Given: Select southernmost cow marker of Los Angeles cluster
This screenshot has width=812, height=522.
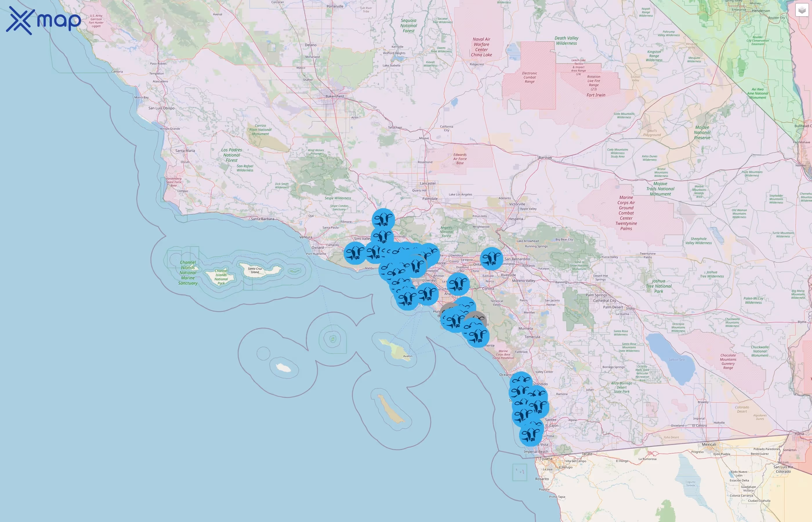Looking at the screenshot, I should click(407, 299).
